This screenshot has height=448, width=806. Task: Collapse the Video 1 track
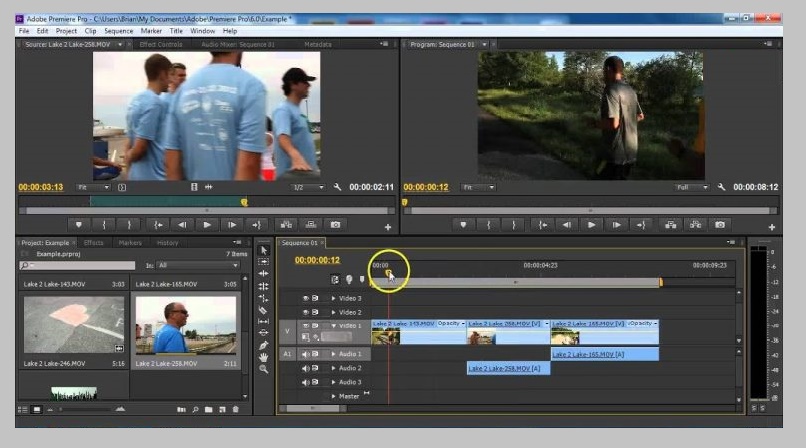pyautogui.click(x=333, y=326)
